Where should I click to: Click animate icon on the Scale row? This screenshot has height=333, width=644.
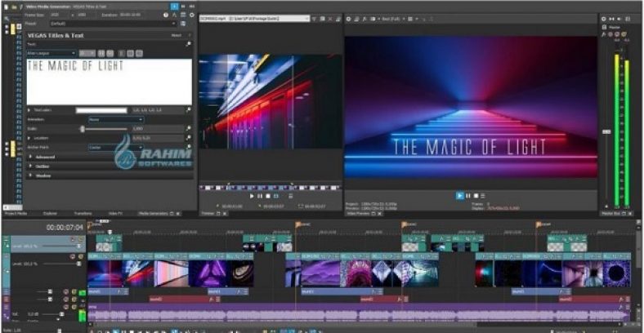(188, 129)
